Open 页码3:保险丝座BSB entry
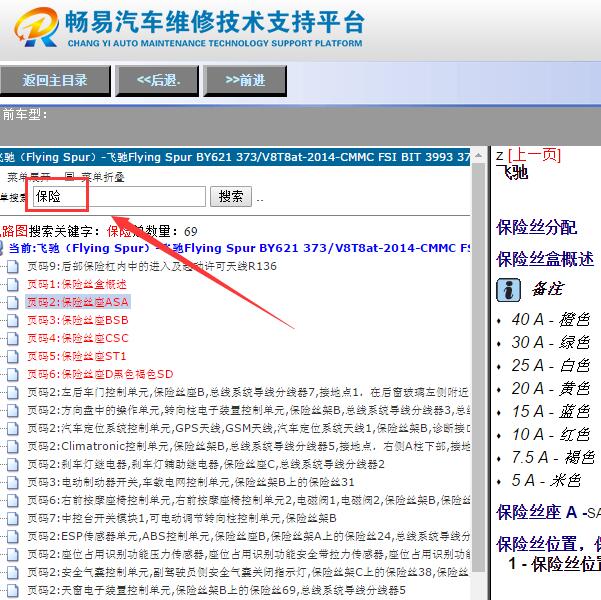Screen dimensions: 601x600 pyautogui.click(x=78, y=320)
